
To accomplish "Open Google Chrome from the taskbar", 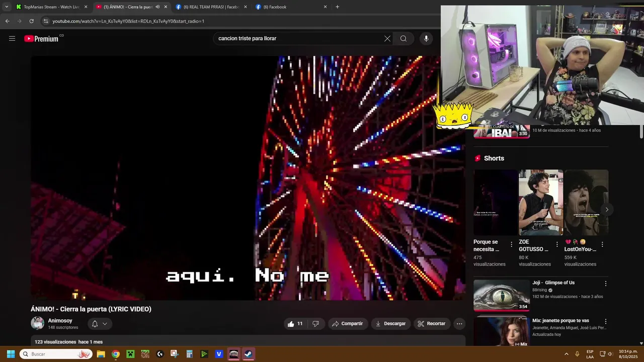I will tap(116, 354).
